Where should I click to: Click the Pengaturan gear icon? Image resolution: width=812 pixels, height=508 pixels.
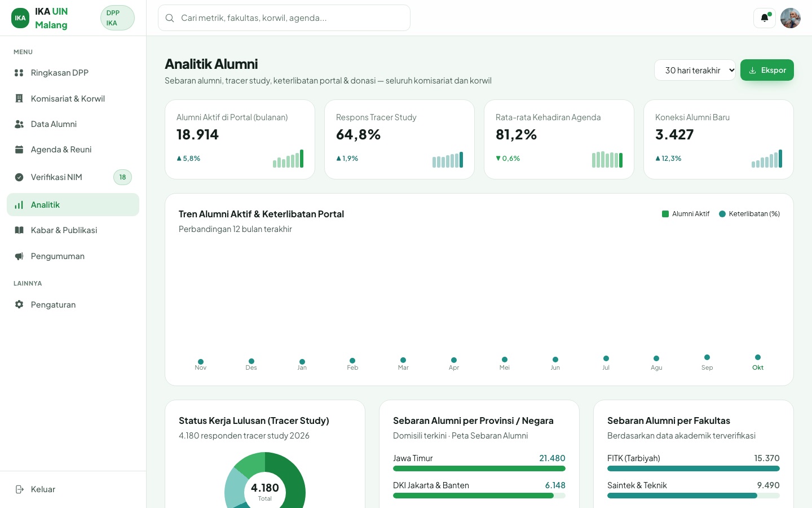(19, 305)
